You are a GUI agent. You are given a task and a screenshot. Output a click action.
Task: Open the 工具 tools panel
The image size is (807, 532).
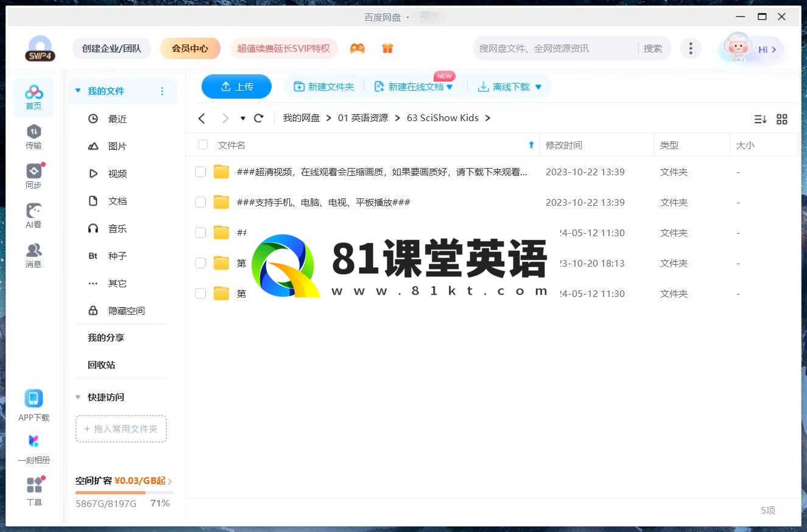click(x=34, y=492)
